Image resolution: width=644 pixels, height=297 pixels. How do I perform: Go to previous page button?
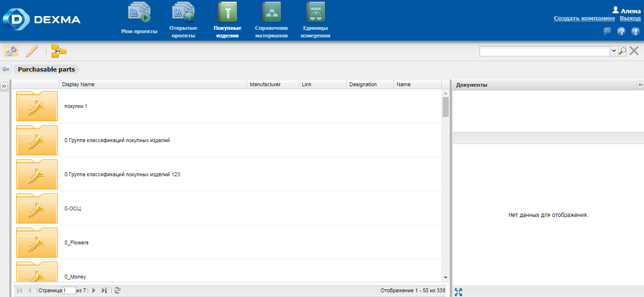tap(29, 290)
